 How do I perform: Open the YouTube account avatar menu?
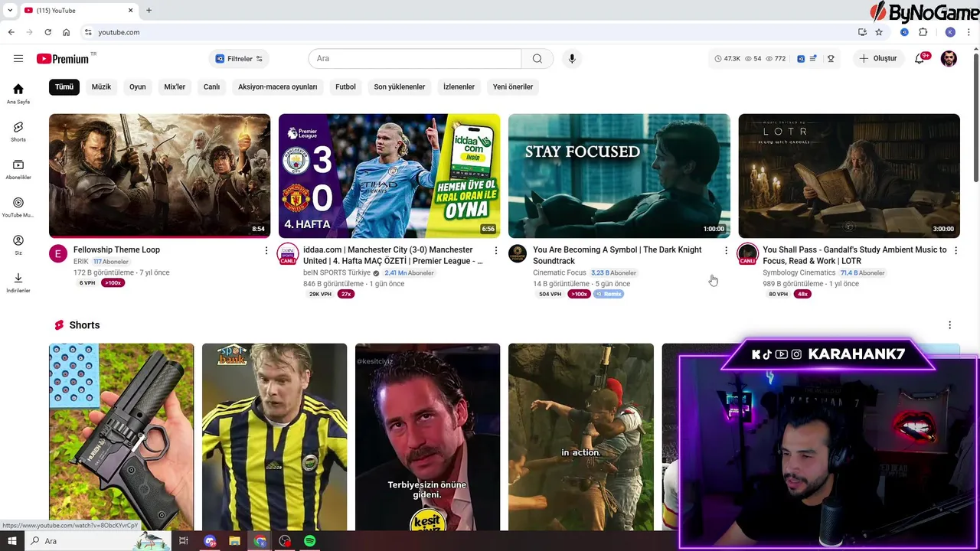pos(949,59)
